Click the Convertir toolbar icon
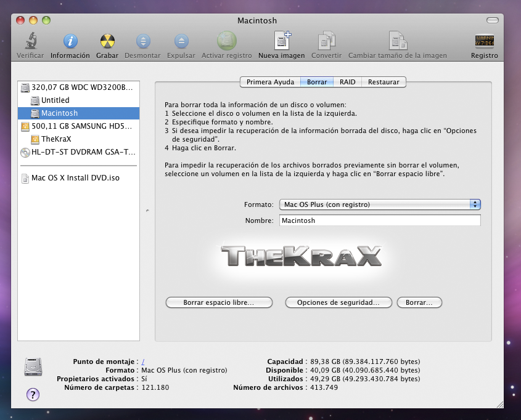Image resolution: width=521 pixels, height=420 pixels. 326,41
